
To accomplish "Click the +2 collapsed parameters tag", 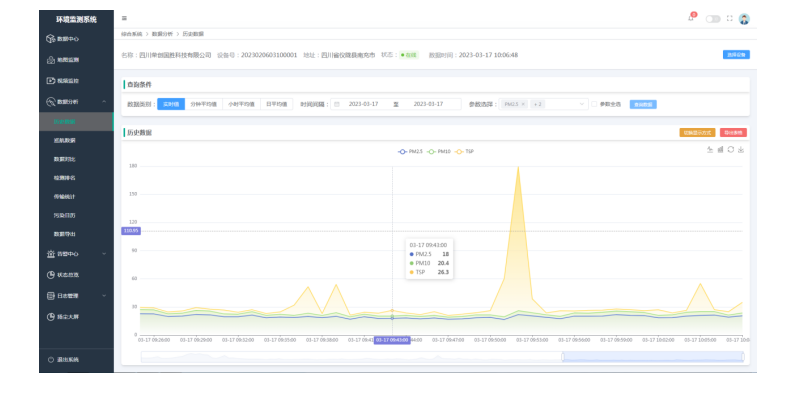I will tap(538, 104).
